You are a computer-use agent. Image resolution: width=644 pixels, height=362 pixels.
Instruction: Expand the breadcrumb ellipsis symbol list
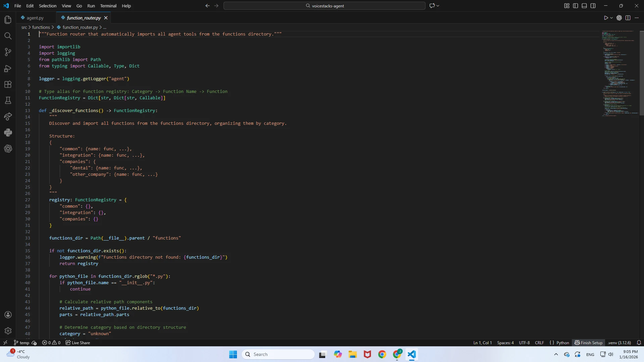coord(105,28)
